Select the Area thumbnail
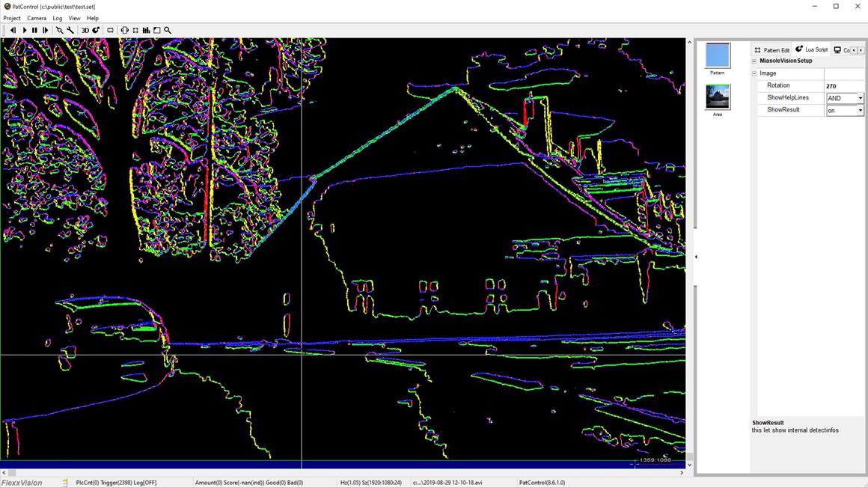Image resolution: width=868 pixels, height=488 pixels. [x=718, y=97]
